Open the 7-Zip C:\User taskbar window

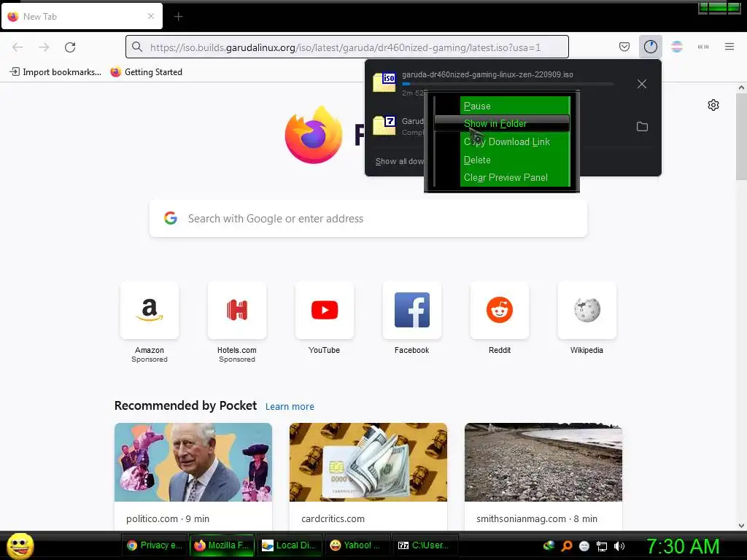tap(425, 545)
